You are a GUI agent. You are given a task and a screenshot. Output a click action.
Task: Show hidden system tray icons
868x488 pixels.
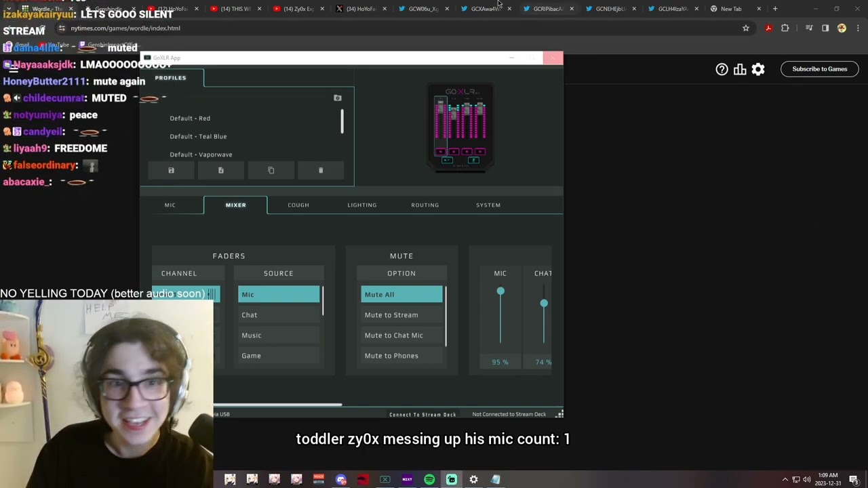(x=785, y=480)
